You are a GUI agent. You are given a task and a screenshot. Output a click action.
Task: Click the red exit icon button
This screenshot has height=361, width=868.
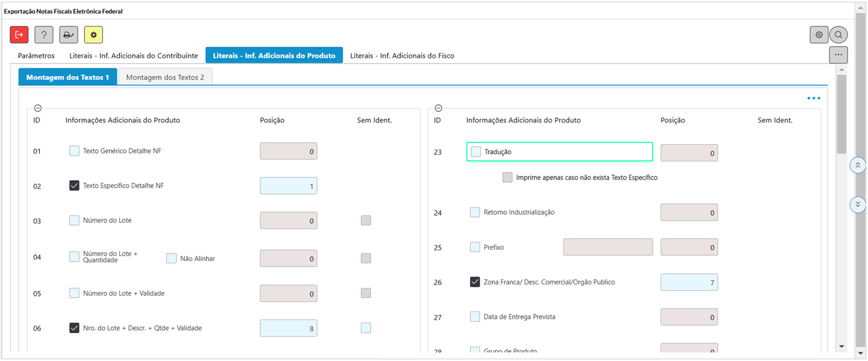coord(19,35)
